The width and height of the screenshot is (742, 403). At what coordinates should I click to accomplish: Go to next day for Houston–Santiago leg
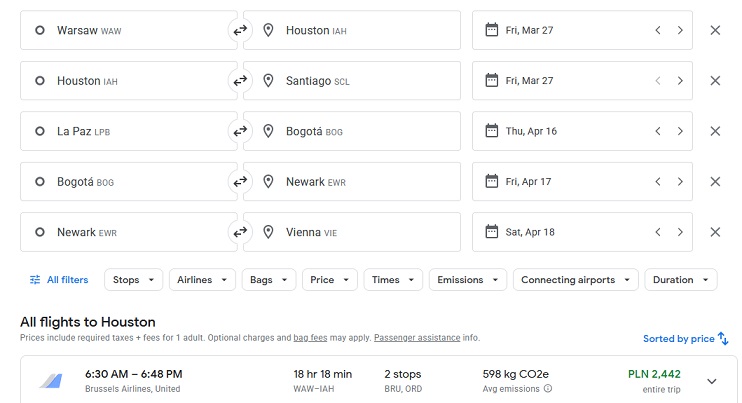680,81
